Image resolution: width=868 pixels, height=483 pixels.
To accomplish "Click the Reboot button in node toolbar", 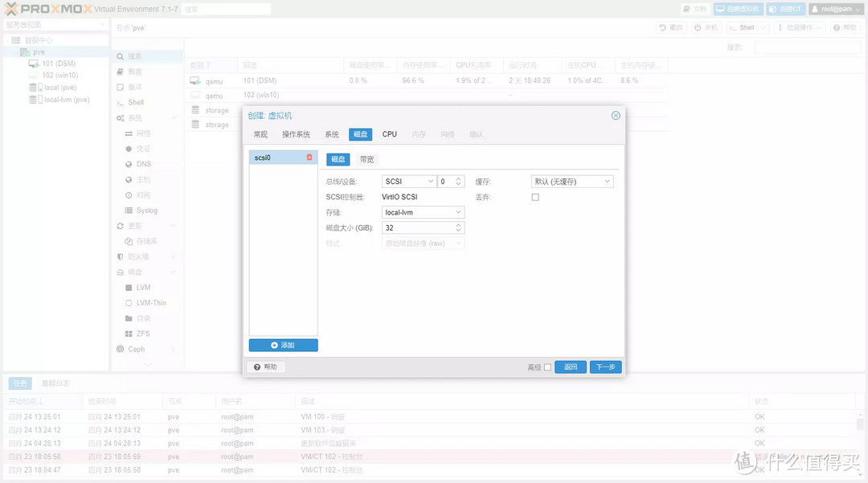I will (671, 27).
